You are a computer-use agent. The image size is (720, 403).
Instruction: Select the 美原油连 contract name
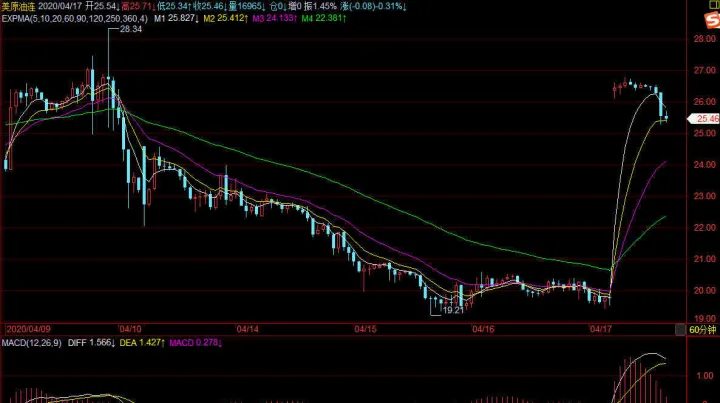pos(20,6)
